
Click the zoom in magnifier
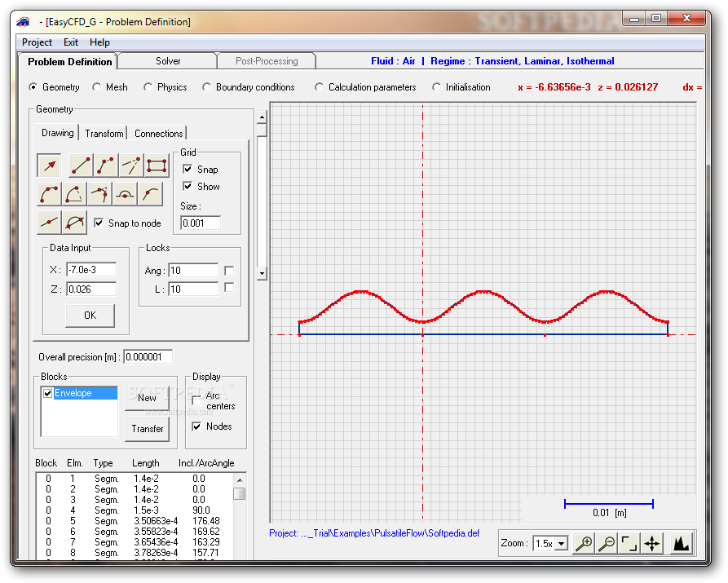point(584,543)
